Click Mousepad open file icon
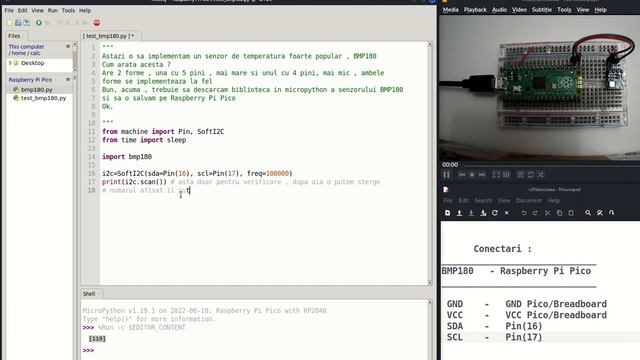This screenshot has width=640, height=360. tap(459, 213)
